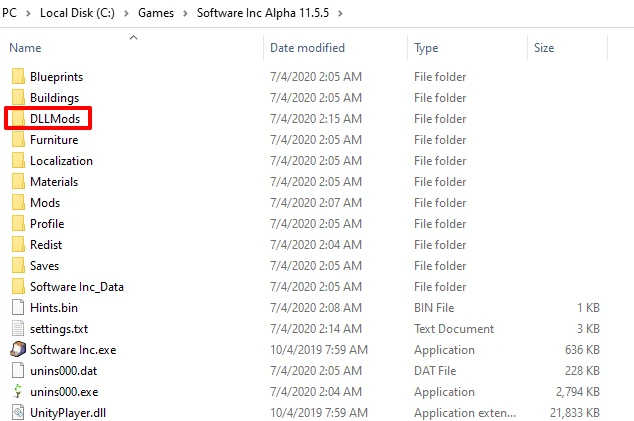Go to Games folder in breadcrumb

(x=156, y=13)
